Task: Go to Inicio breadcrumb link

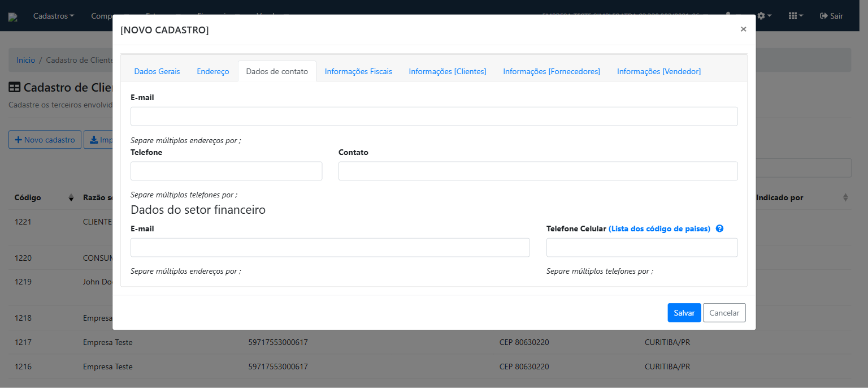Action: point(25,60)
